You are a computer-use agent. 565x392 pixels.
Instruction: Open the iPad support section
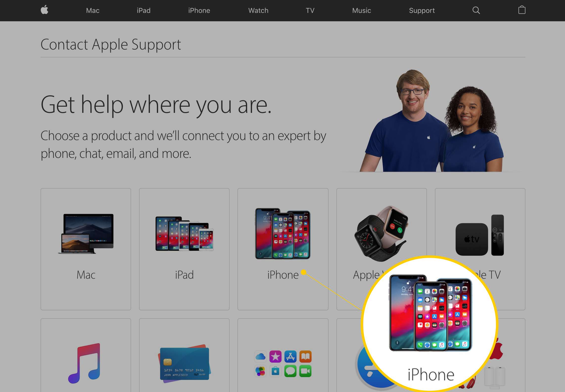click(184, 249)
